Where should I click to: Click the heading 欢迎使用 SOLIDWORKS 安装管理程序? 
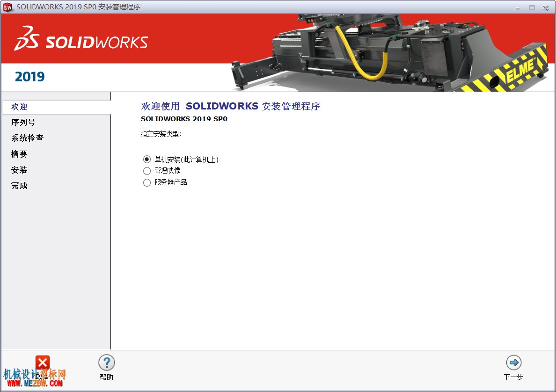tap(230, 106)
